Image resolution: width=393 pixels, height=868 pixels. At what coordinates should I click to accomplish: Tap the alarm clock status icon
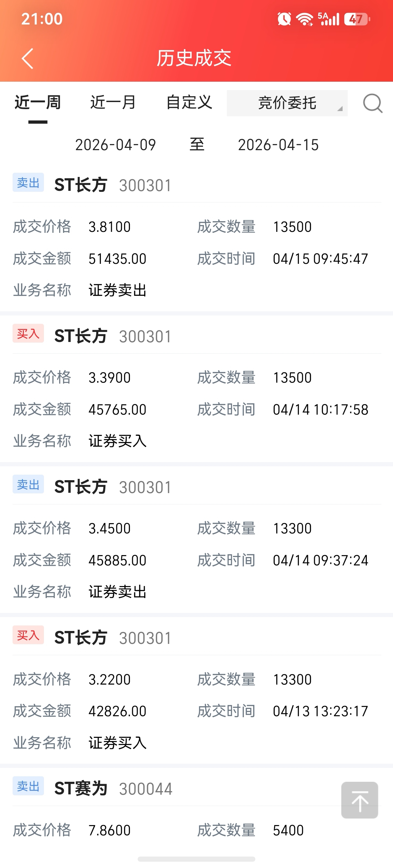284,19
